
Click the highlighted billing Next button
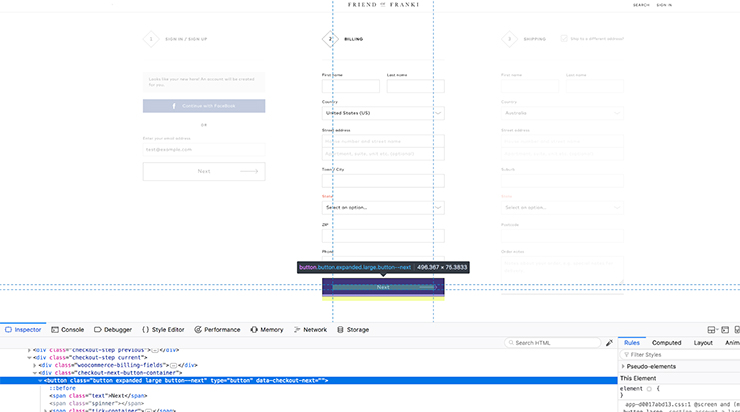(x=383, y=287)
